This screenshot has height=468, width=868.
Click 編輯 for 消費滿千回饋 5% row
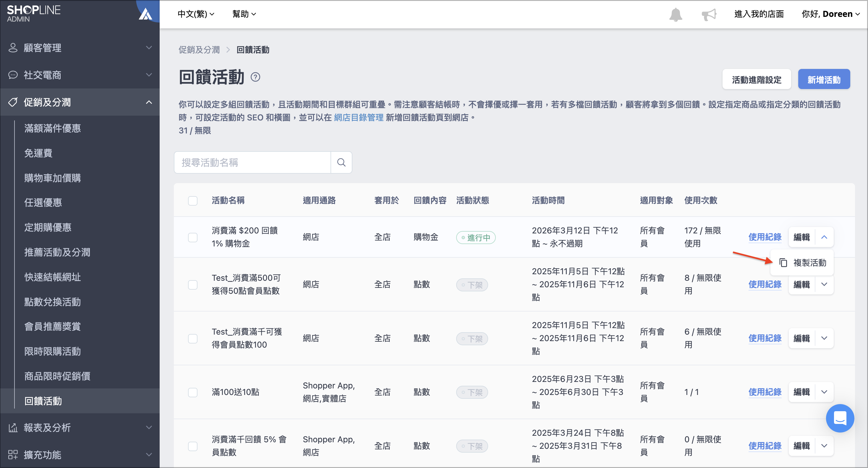point(801,446)
